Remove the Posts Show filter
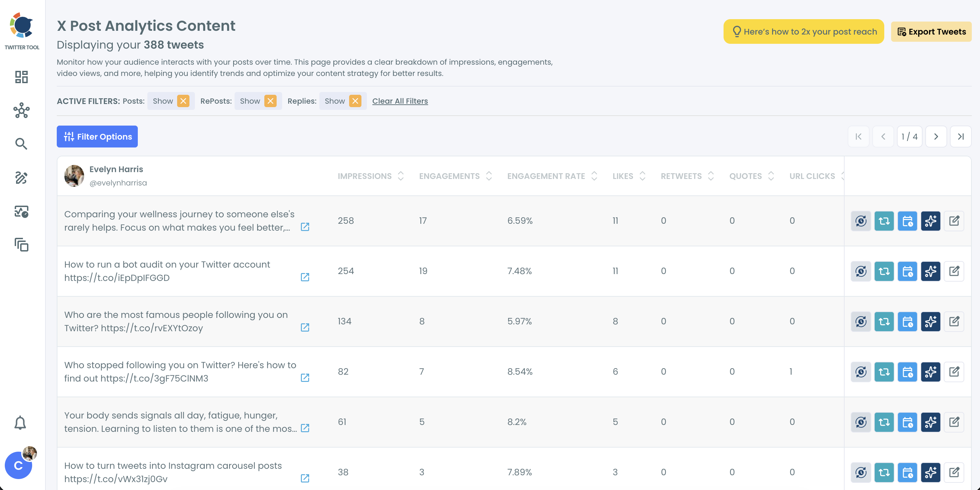980x490 pixels. pyautogui.click(x=183, y=101)
